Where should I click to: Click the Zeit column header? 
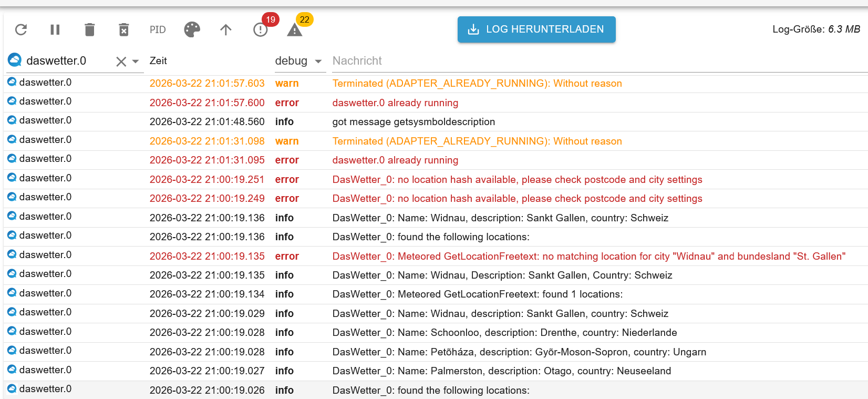tap(158, 61)
